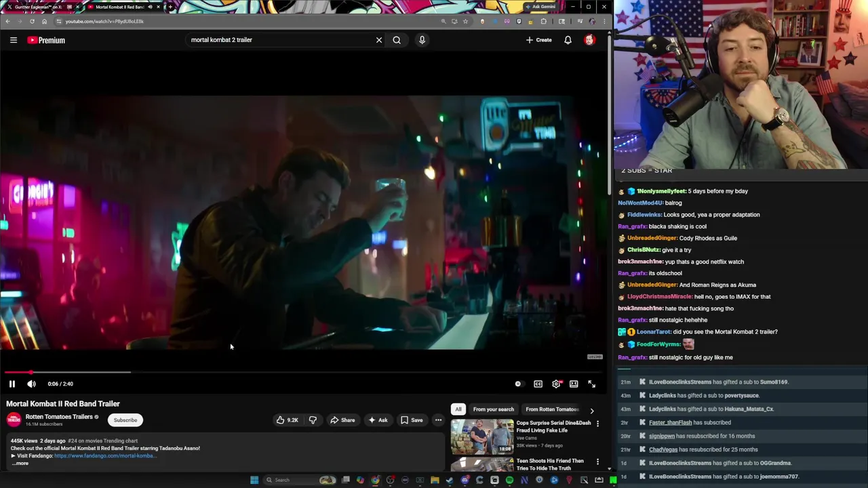Select the 'From Rotten Tomatoes' chip

tap(552, 409)
